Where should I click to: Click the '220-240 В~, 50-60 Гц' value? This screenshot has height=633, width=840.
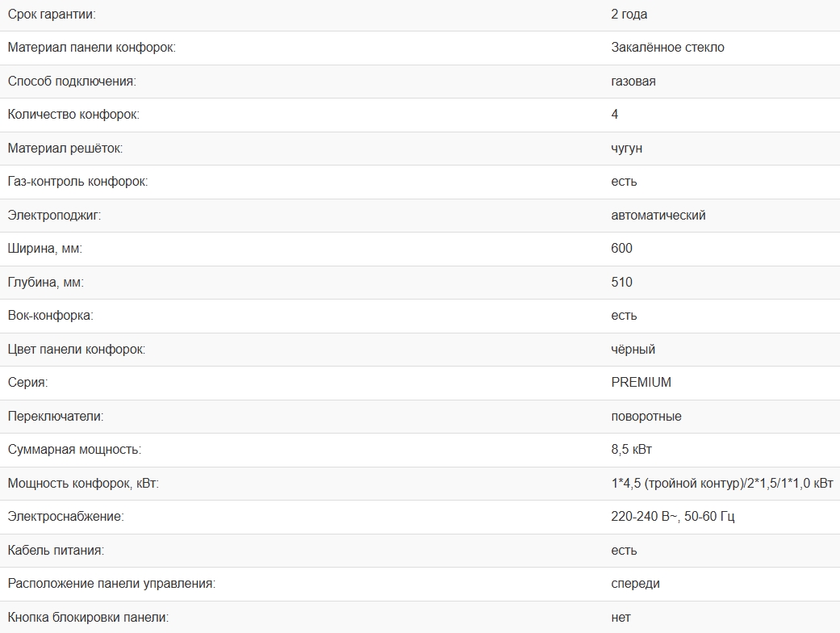coord(673,516)
